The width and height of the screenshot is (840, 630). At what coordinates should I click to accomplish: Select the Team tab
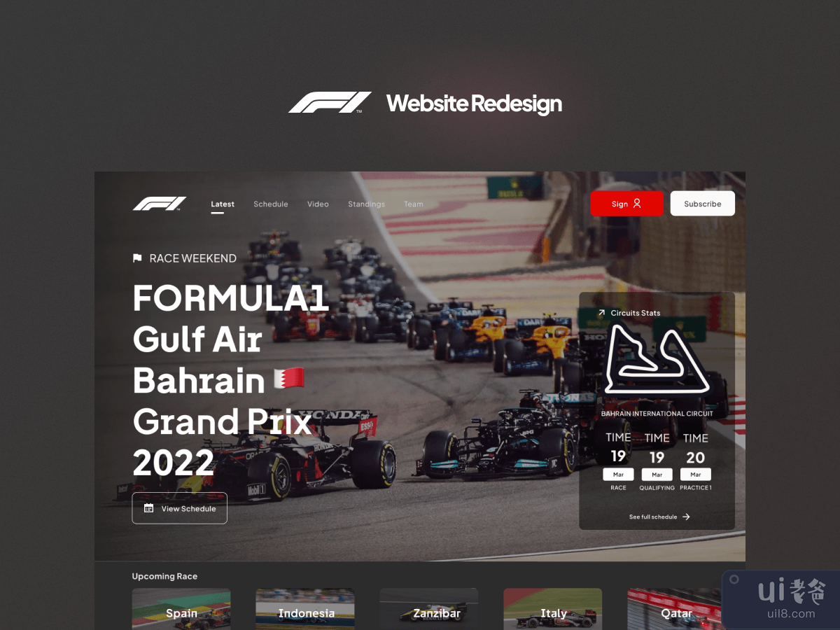[414, 204]
